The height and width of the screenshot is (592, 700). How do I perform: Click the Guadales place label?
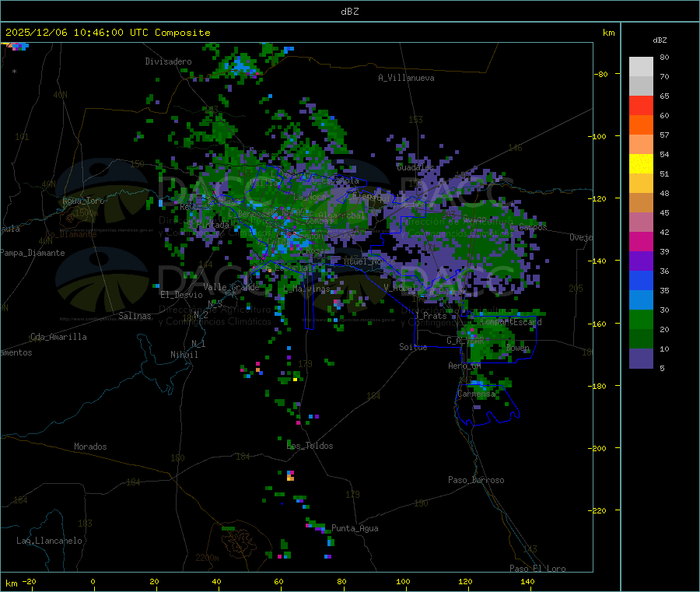coord(415,167)
